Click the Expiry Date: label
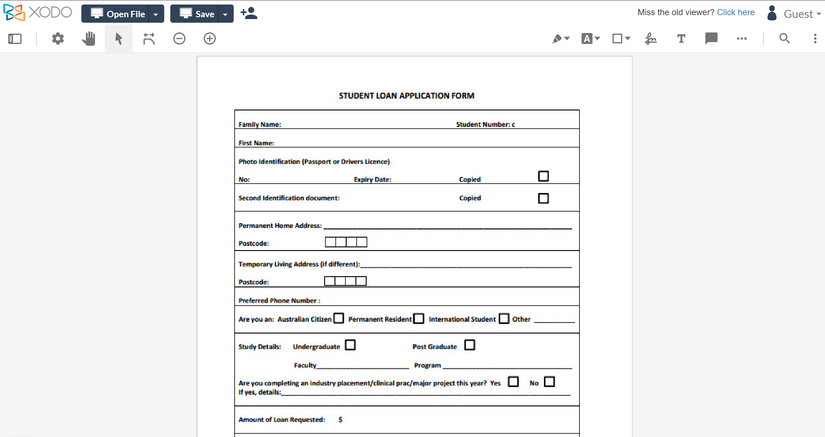825x437 pixels. click(x=373, y=179)
